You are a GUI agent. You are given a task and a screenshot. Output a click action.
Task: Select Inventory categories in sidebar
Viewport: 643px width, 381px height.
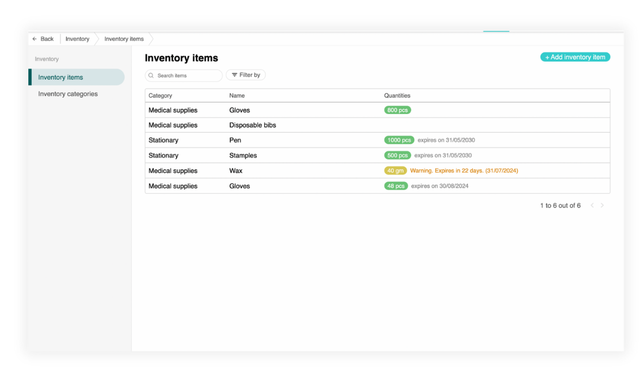coord(68,94)
